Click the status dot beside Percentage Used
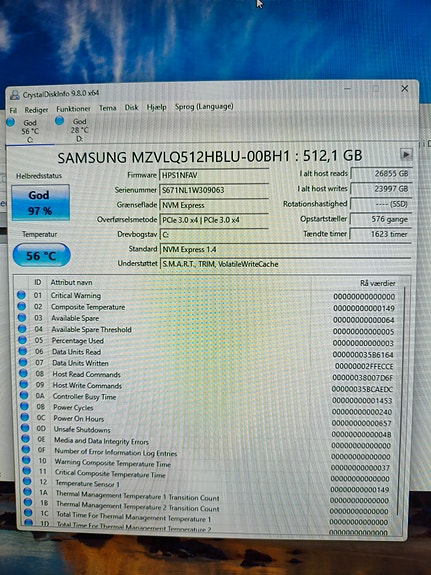This screenshot has width=431, height=575. 22,340
